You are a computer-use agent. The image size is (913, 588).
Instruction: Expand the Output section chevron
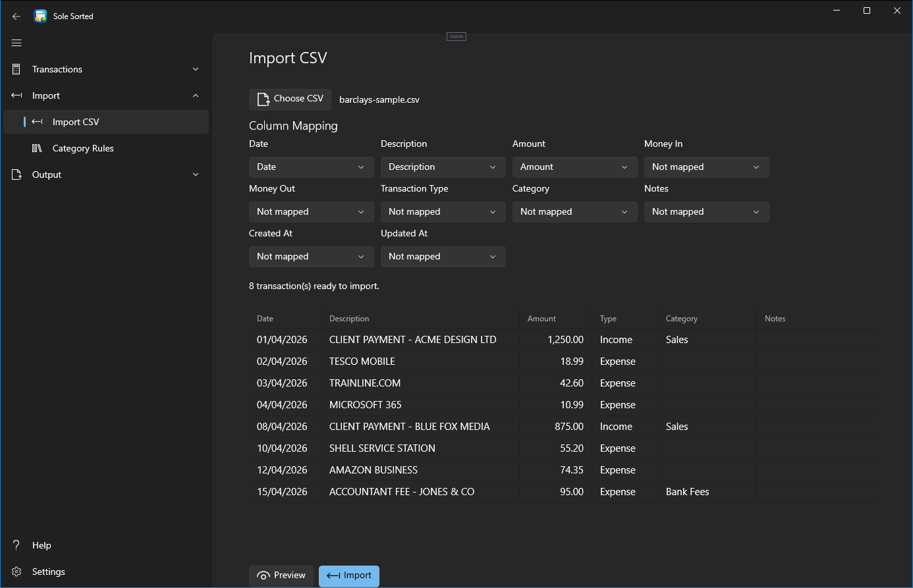tap(196, 174)
